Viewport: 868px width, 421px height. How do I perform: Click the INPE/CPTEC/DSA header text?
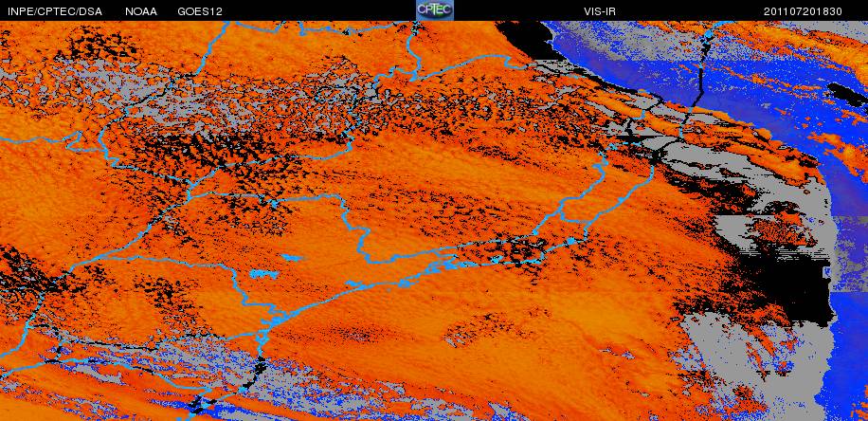pyautogui.click(x=55, y=11)
